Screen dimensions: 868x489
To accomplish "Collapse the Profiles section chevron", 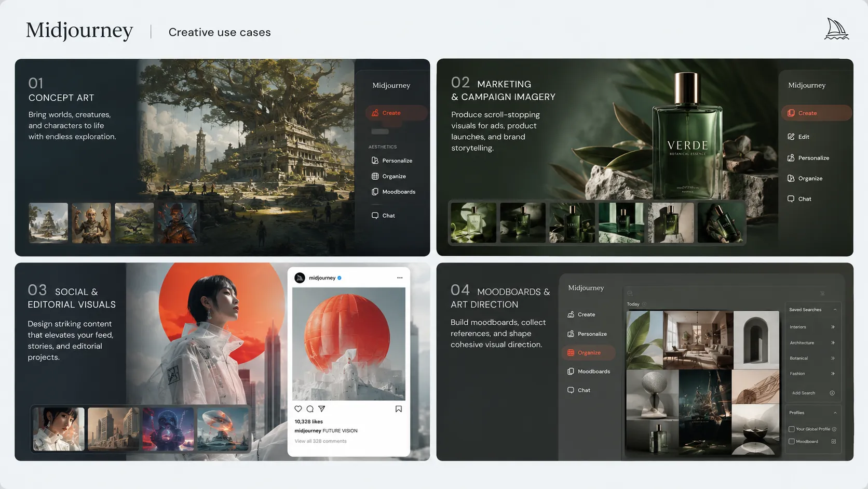I will click(x=835, y=413).
